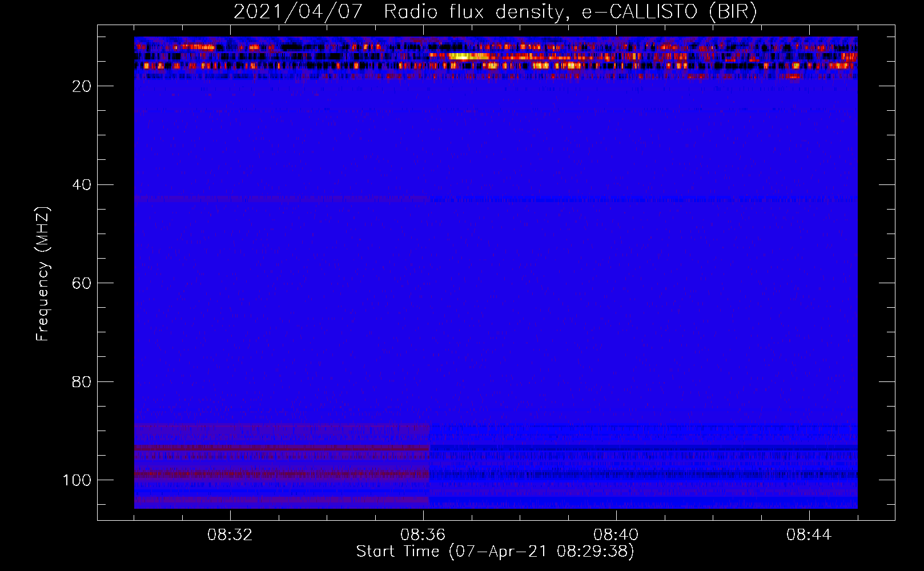Click the 08:44 time tick label
This screenshot has width=924, height=571.
809,535
